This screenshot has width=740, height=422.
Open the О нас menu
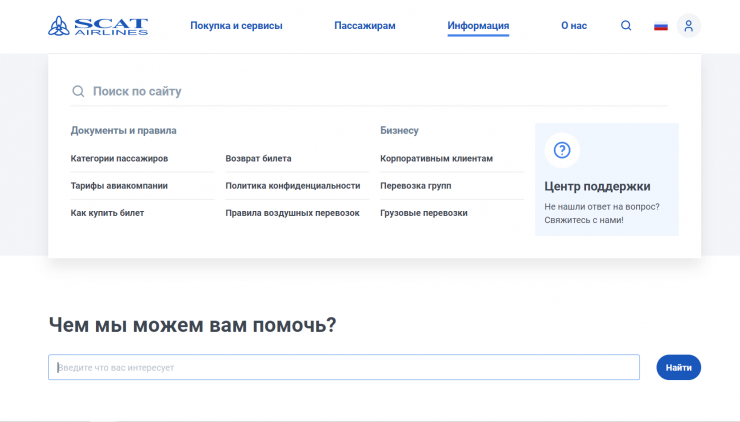click(574, 26)
